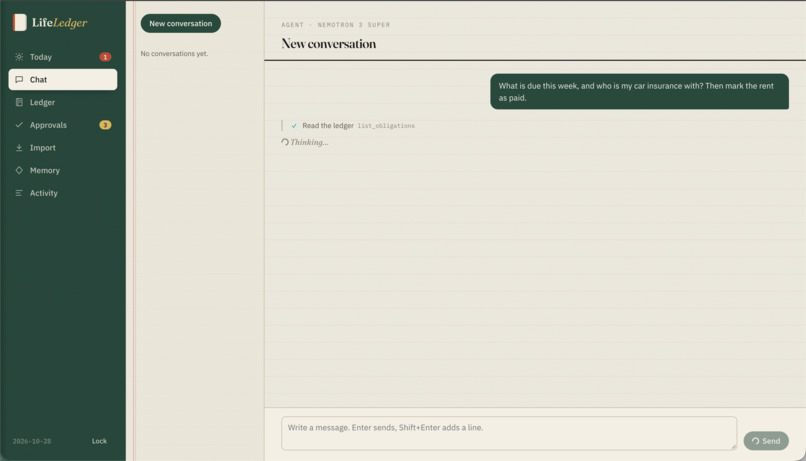Image resolution: width=806 pixels, height=461 pixels.
Task: Click the date 2026-10-28 in sidebar
Action: coord(32,441)
